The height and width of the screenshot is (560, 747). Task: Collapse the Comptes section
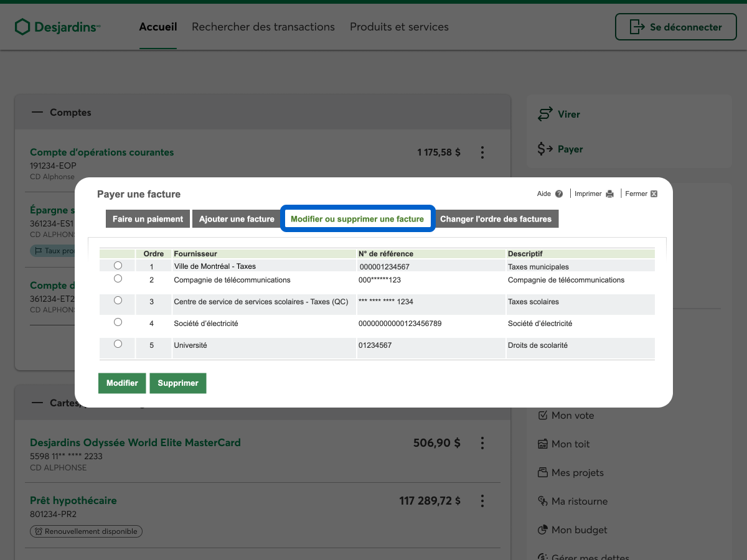[x=38, y=113]
